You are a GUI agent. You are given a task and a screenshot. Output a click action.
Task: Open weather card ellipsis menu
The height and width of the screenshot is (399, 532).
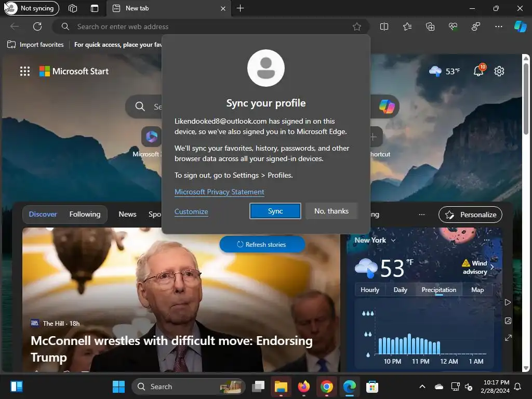tap(487, 240)
